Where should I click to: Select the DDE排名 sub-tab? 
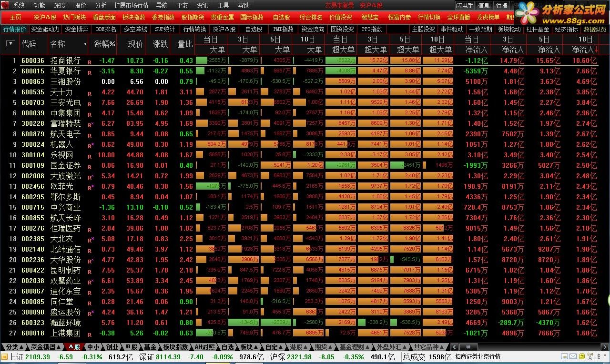(x=106, y=29)
